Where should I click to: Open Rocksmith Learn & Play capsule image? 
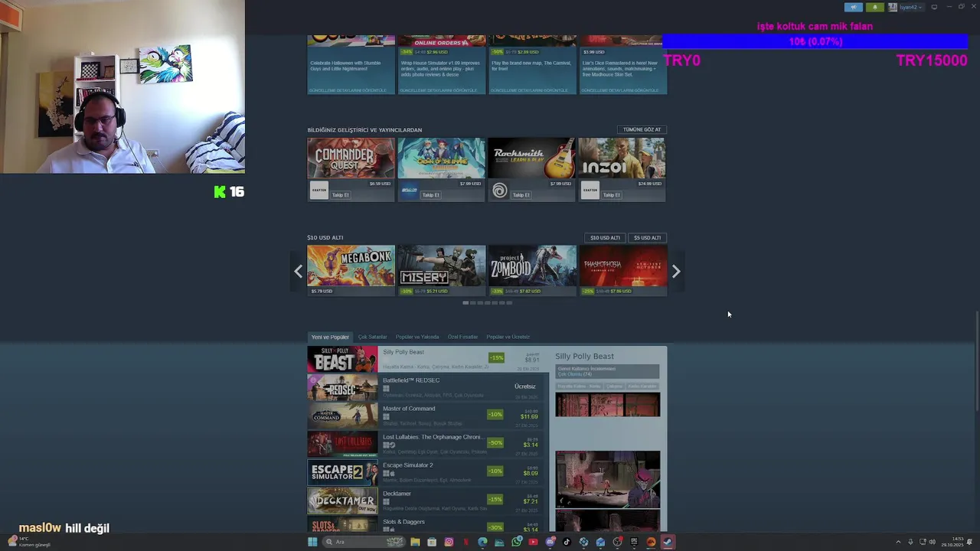[531, 158]
